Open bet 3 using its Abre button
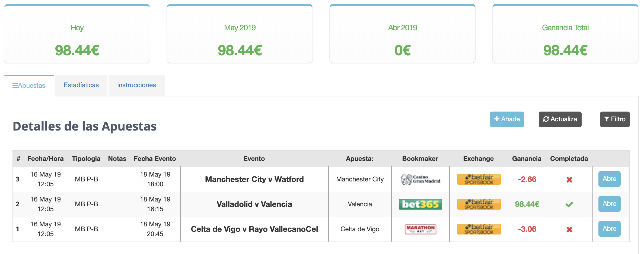Image resolution: width=644 pixels, height=254 pixels. click(x=609, y=179)
